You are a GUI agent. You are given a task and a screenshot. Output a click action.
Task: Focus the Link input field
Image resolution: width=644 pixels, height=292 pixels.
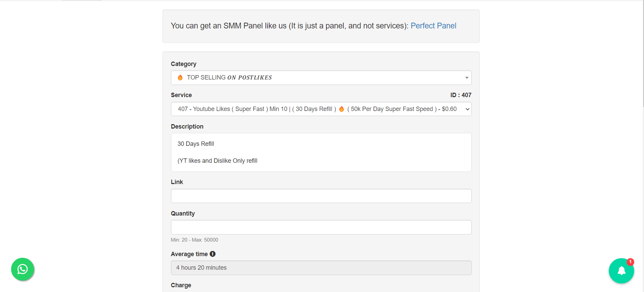pyautogui.click(x=321, y=196)
